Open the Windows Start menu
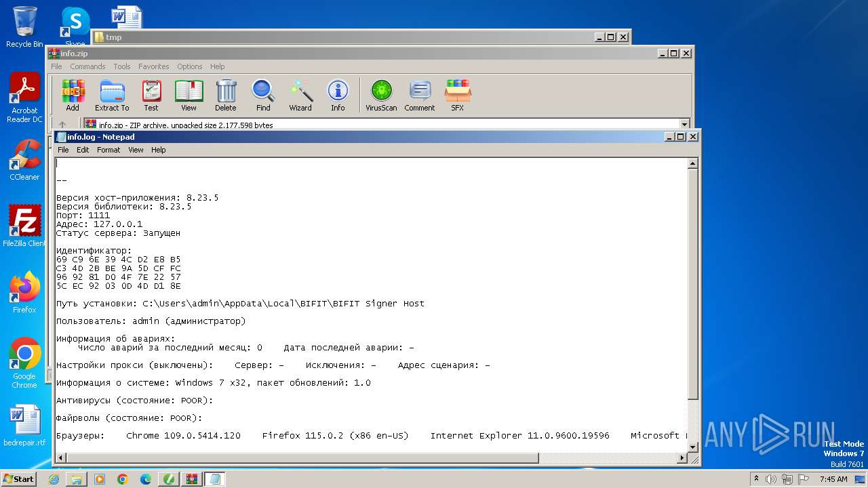868x488 pixels. pyautogui.click(x=19, y=479)
